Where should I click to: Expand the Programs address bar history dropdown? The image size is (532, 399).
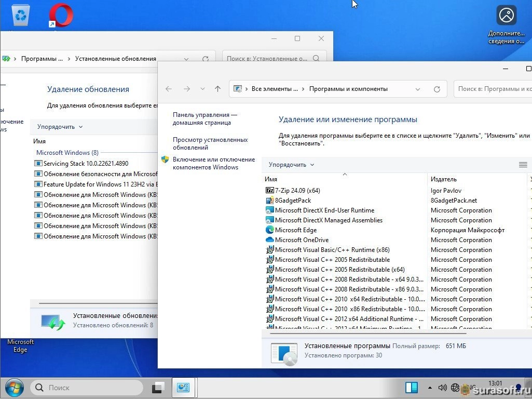[x=418, y=89]
